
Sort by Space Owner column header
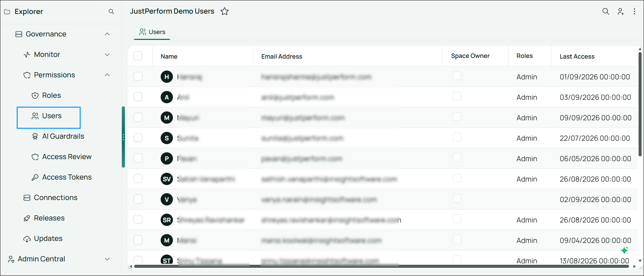point(470,56)
